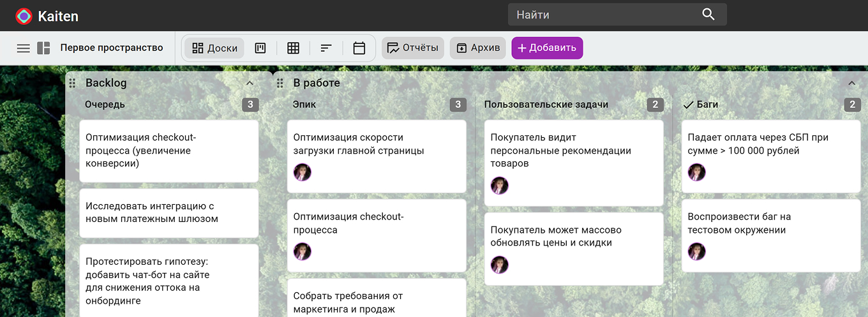The image size is (868, 317).
Task: Open the calendar view
Action: [x=359, y=48]
